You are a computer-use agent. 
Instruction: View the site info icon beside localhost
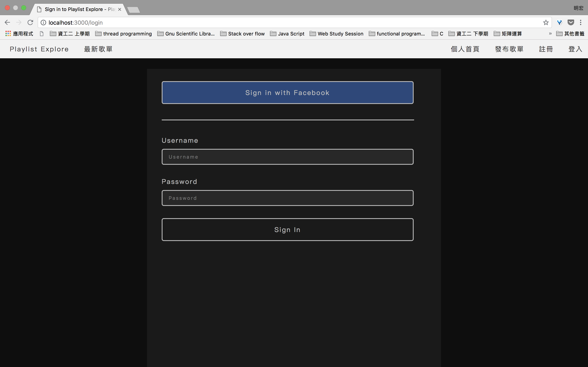click(x=43, y=23)
